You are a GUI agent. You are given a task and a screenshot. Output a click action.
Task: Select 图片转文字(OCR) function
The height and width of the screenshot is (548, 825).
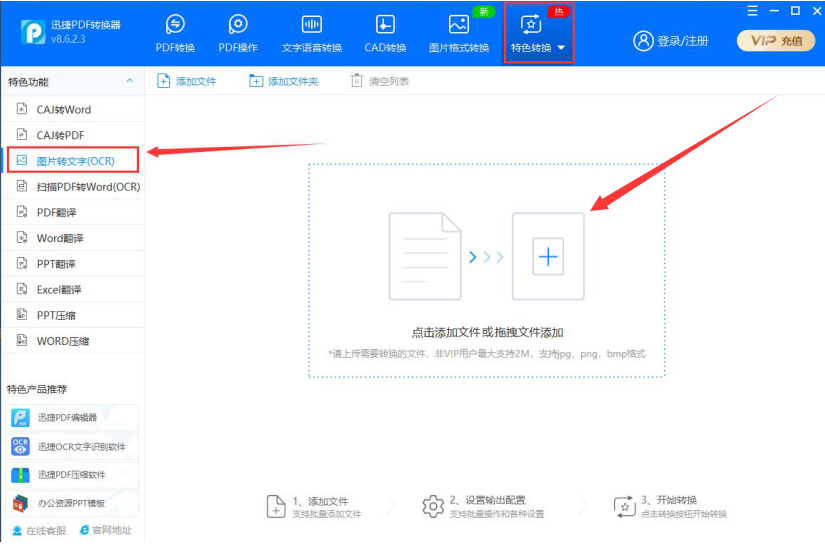coord(73,160)
